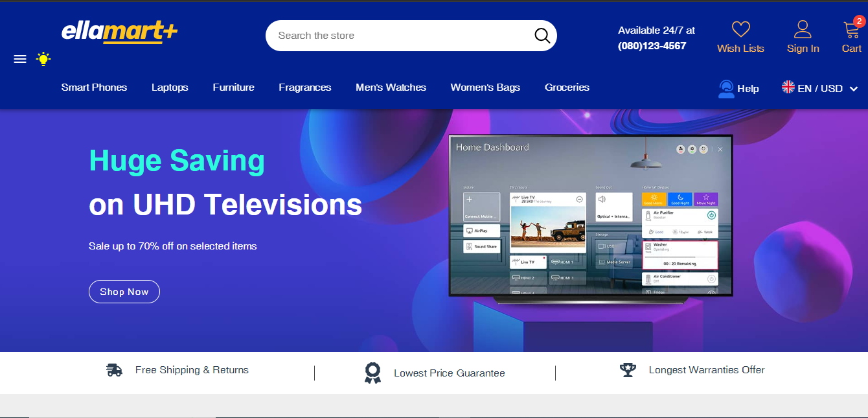Open the hamburger menu

(20, 59)
